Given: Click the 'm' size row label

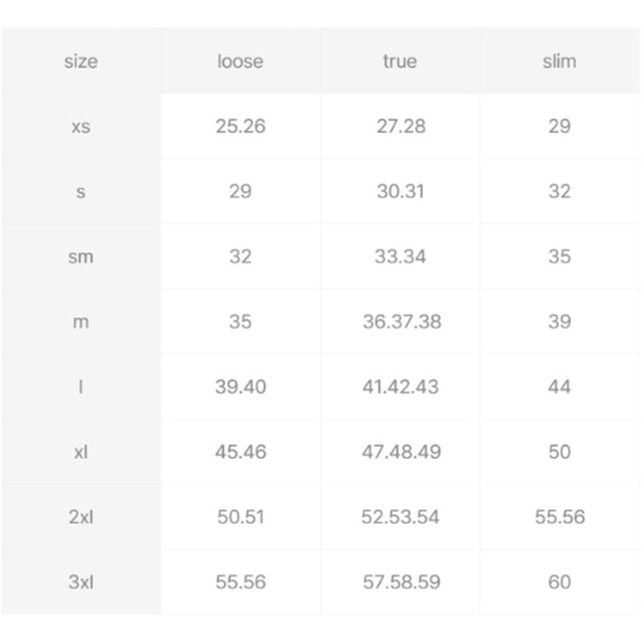Looking at the screenshot, I should (81, 322).
